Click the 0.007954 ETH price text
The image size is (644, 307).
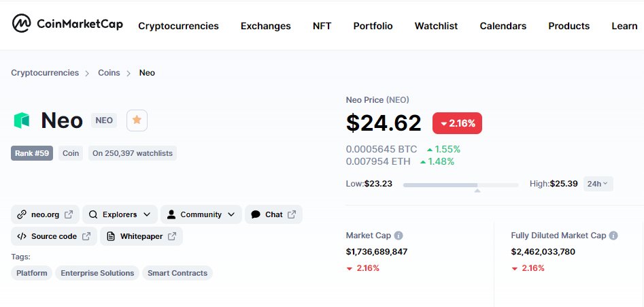point(378,161)
